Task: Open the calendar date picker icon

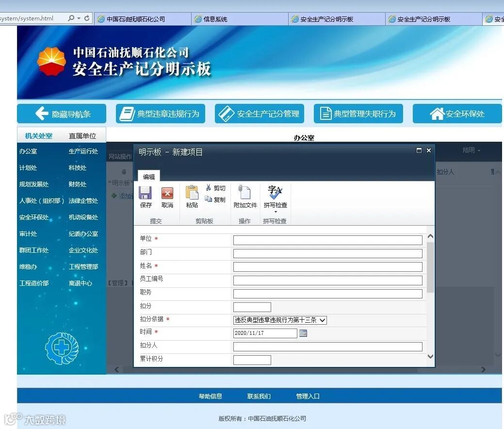Action: 303,333
